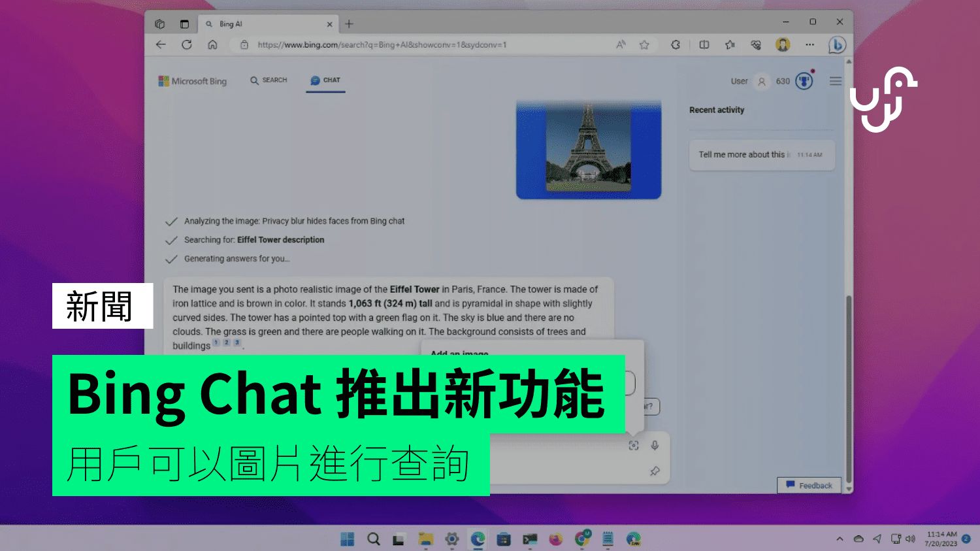Image resolution: width=980 pixels, height=551 pixels.
Task: Open citation 1 in the answer
Action: tap(216, 342)
